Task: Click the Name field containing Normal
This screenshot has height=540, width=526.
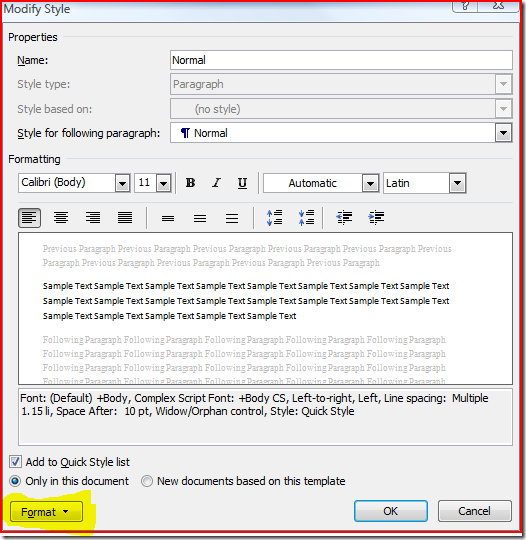Action: click(341, 60)
